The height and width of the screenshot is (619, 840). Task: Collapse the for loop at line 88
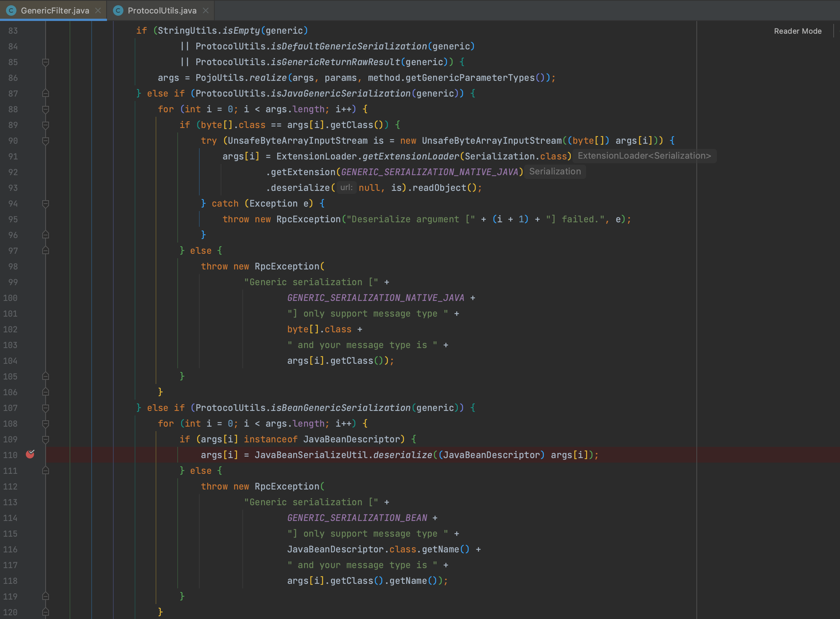[x=46, y=109]
